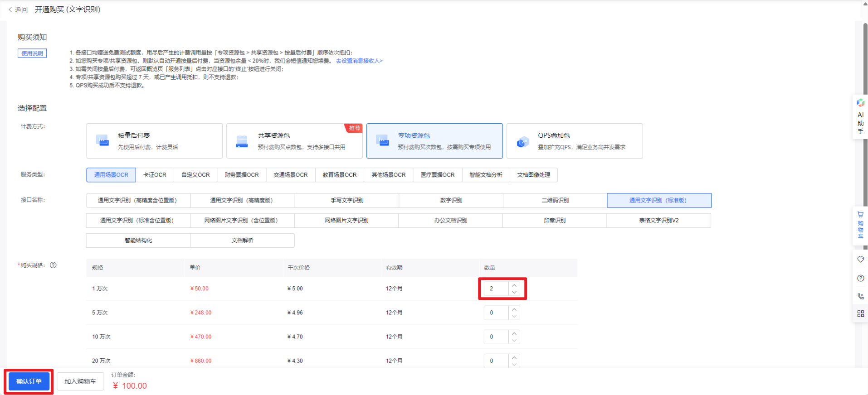Choose 通用文字识别（高精度版）interface
868x395 pixels.
(243, 200)
